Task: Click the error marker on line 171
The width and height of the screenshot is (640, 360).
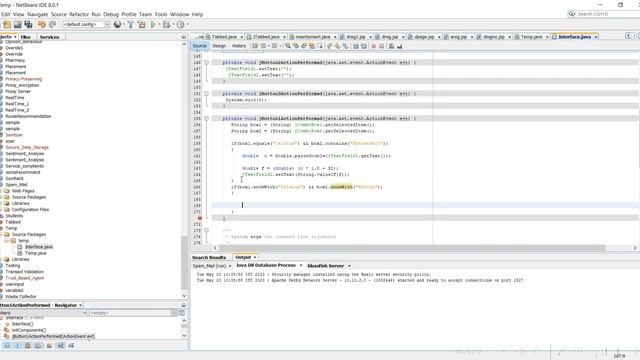Action: click(x=200, y=218)
